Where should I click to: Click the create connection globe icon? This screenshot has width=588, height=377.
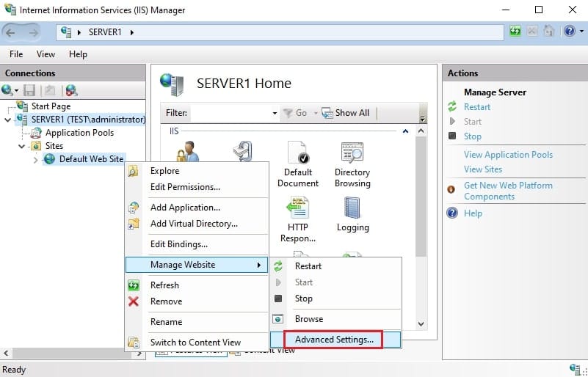[x=7, y=90]
